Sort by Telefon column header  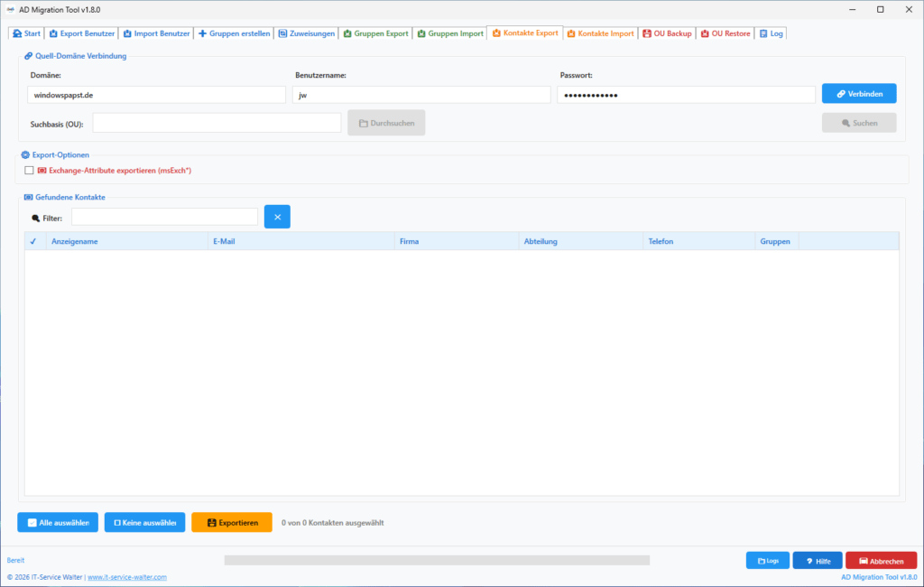(699, 241)
